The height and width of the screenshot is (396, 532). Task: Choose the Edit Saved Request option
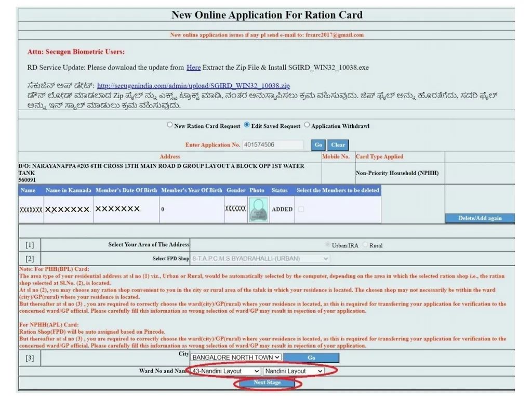(247, 125)
